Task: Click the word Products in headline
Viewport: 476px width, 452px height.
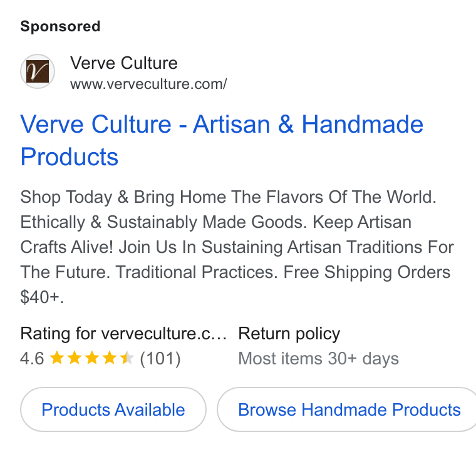Action: coord(70,157)
